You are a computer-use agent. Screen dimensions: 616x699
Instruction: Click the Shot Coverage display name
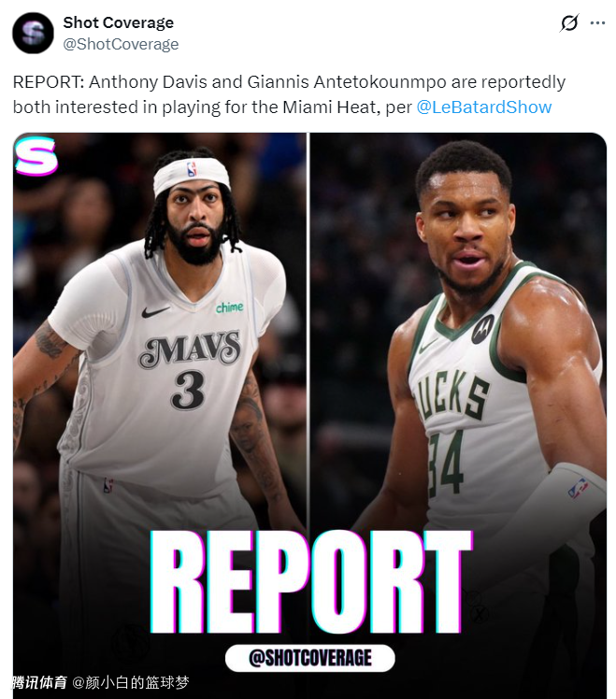[118, 22]
